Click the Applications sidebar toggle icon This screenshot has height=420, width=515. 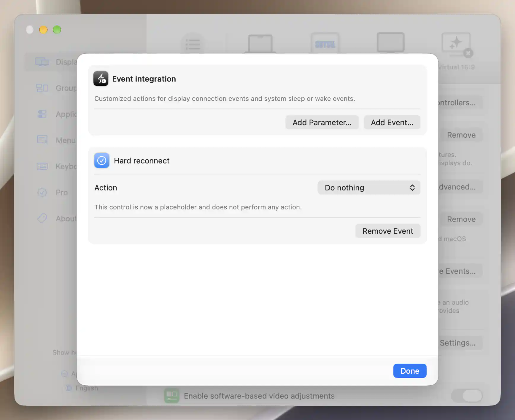click(x=42, y=114)
